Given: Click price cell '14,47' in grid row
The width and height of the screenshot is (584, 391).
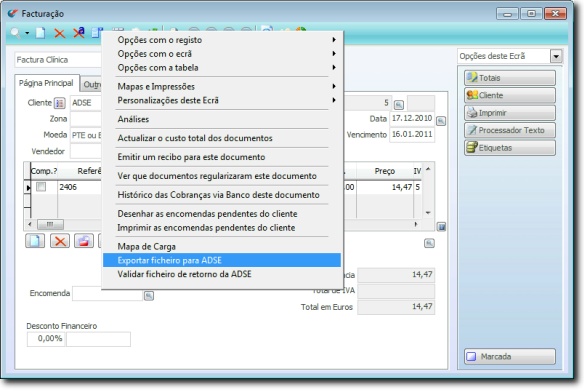Looking at the screenshot, I should (385, 187).
